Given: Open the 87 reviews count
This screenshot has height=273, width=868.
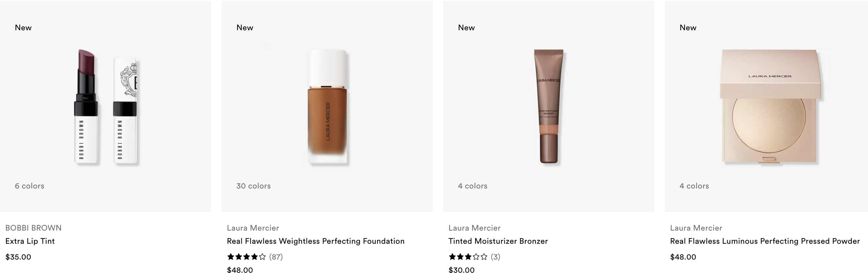Looking at the screenshot, I should [276, 257].
